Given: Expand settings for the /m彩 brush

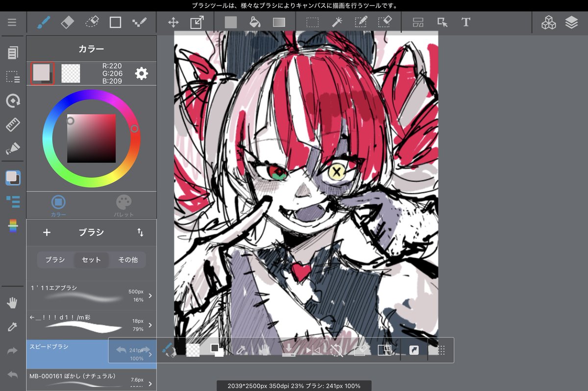Looking at the screenshot, I should pos(150,325).
